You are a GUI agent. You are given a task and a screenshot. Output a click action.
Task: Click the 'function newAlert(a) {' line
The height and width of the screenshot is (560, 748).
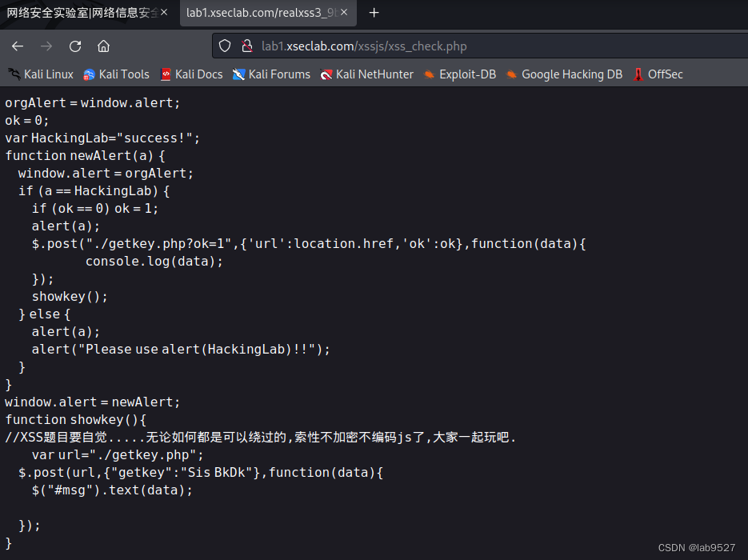coord(85,156)
